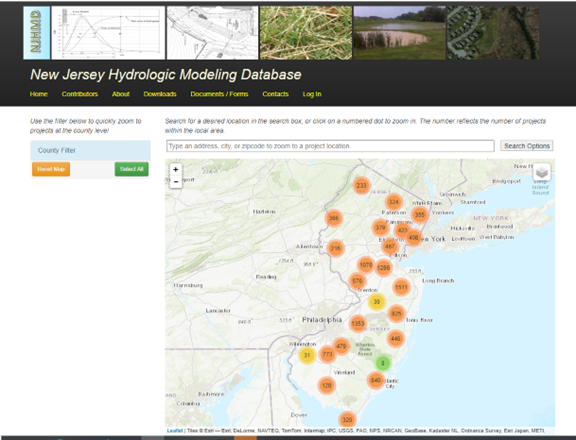Click the 825 project cluster marker
This screenshot has width=576, height=440.
(x=396, y=314)
